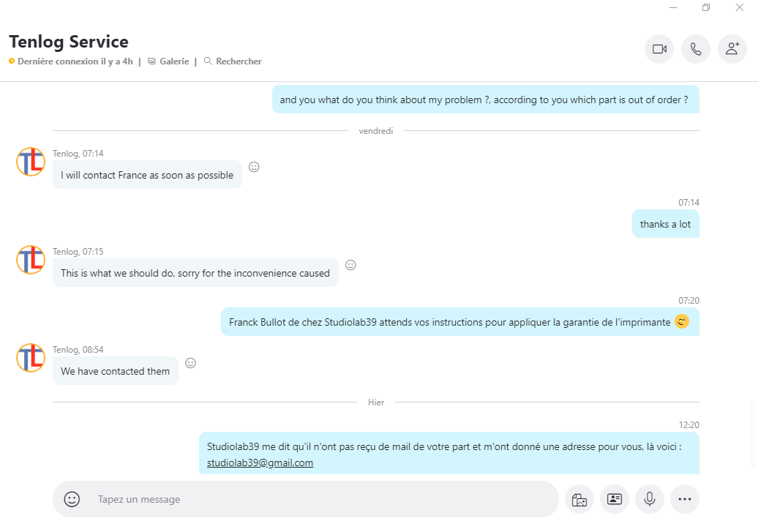
Task: React to "This is what we should do" message
Action: pyautogui.click(x=350, y=265)
